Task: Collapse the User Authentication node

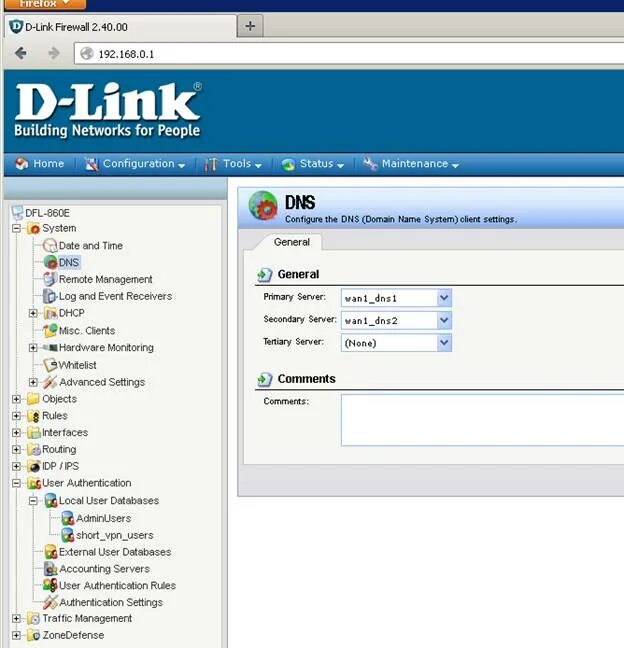Action: [16, 483]
